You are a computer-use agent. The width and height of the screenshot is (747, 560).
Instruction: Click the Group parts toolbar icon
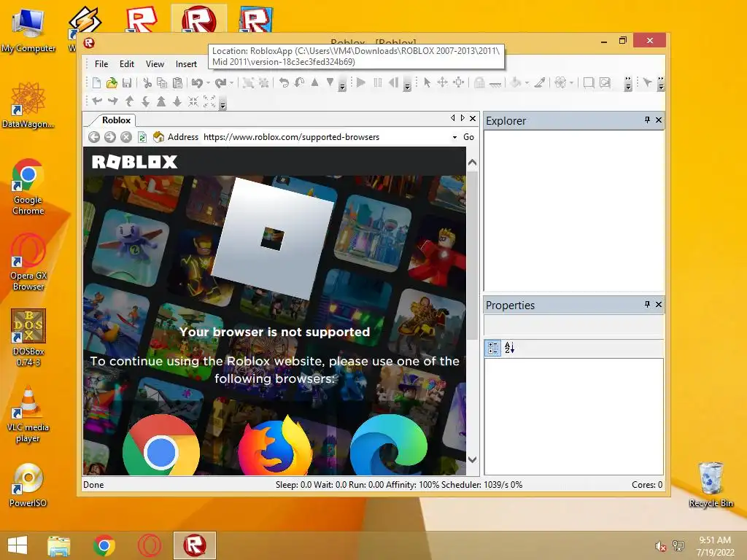[x=248, y=83]
